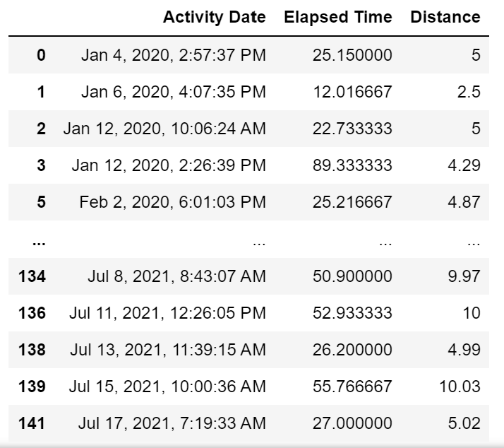Image resolution: width=504 pixels, height=448 pixels.
Task: Click the Activity Date column header
Action: coord(214,18)
